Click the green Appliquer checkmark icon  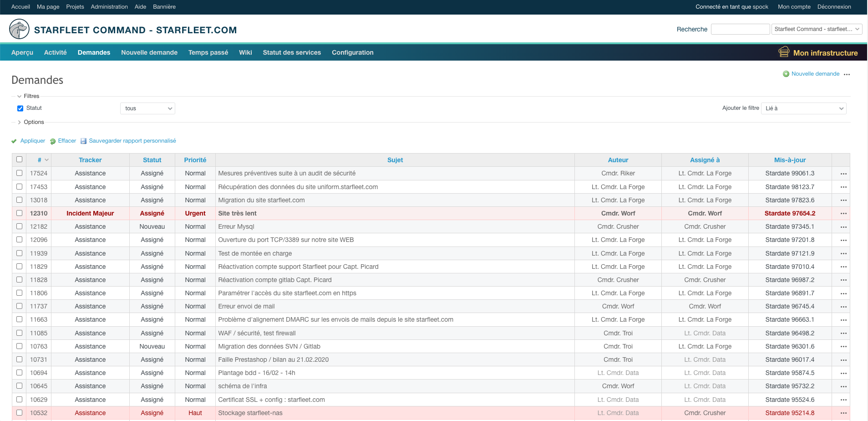pyautogui.click(x=14, y=141)
